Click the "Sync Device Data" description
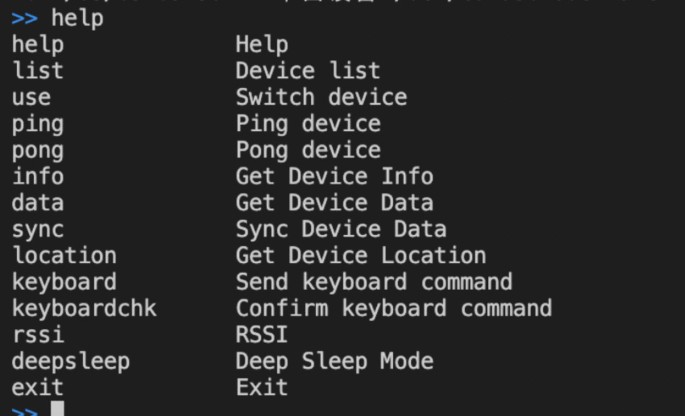685x416 pixels. point(341,229)
